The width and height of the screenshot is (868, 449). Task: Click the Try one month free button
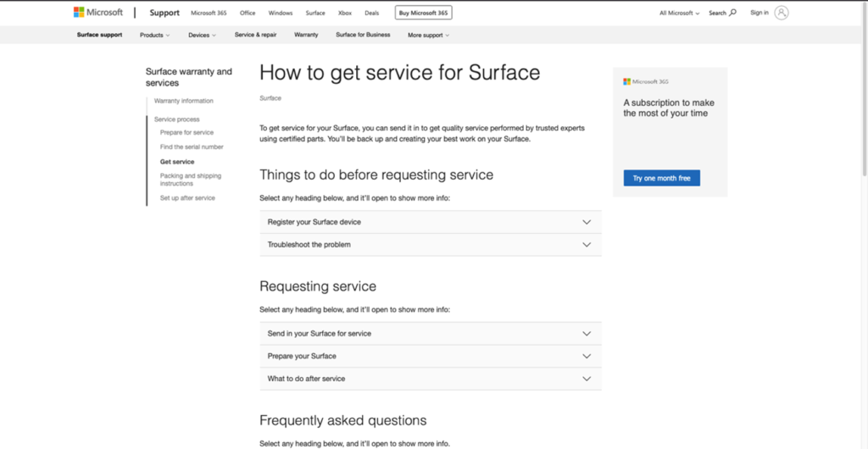click(661, 178)
